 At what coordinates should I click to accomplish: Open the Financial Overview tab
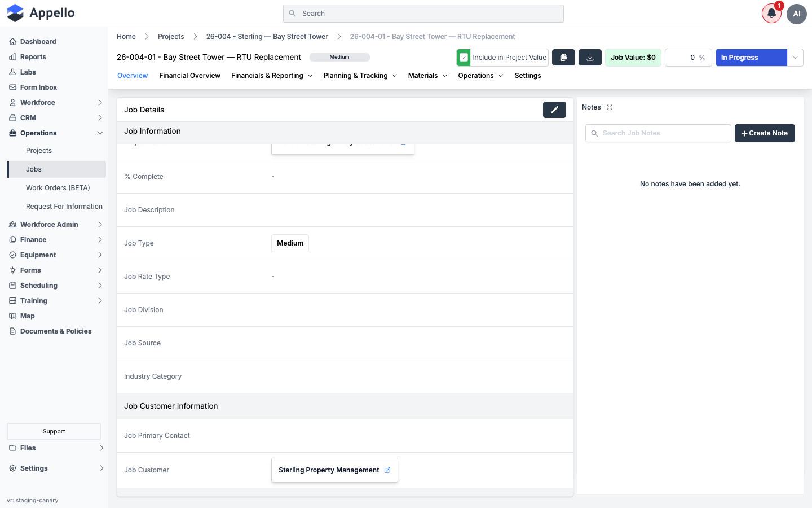click(189, 76)
